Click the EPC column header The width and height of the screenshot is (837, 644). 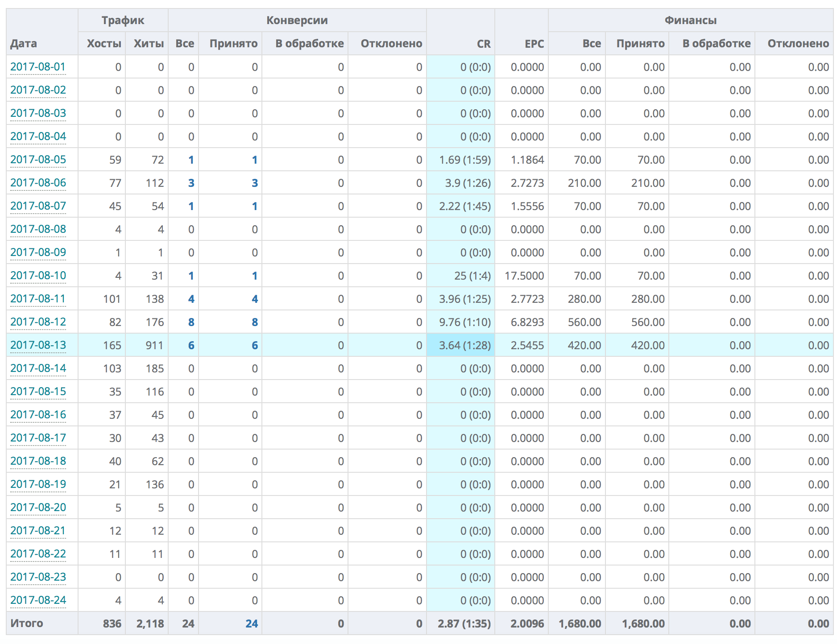[534, 44]
